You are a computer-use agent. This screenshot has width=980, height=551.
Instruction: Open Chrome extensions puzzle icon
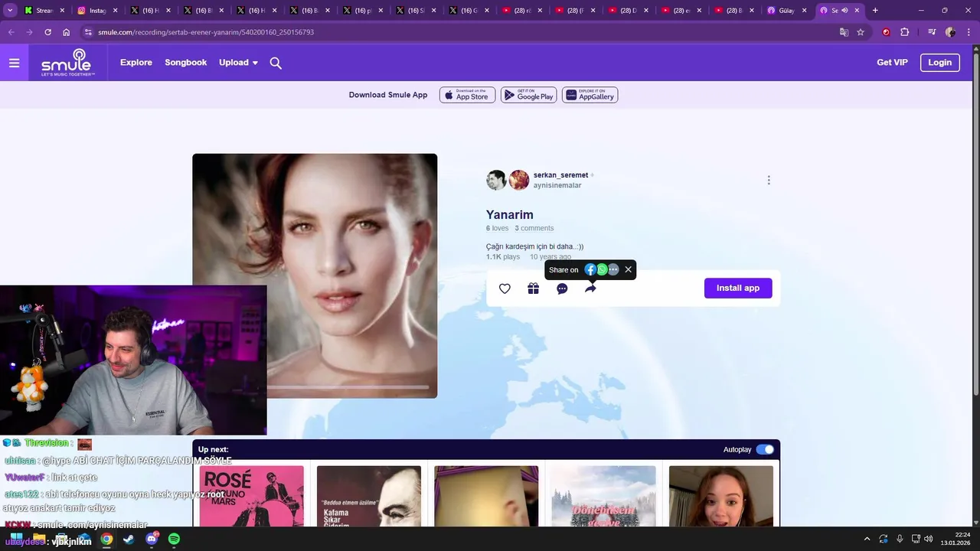905,32
